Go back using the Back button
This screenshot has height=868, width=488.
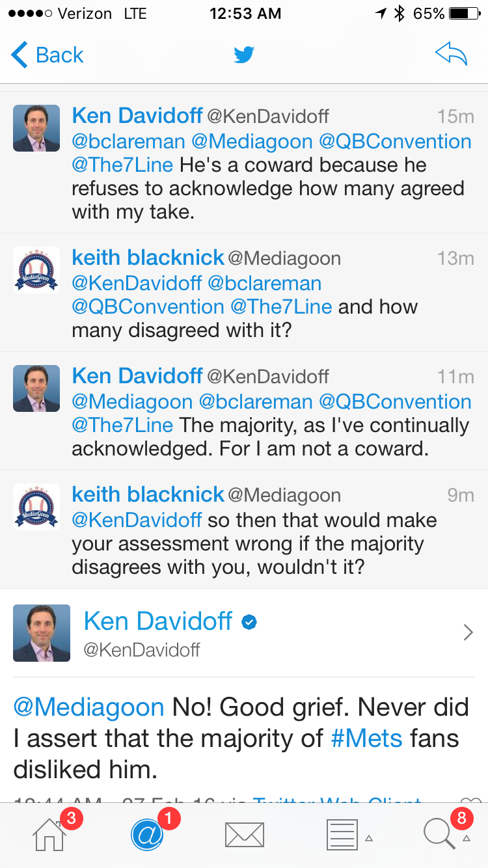(x=47, y=55)
